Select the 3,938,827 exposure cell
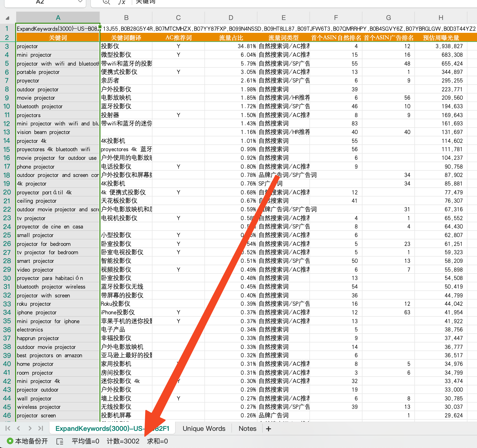 point(441,46)
